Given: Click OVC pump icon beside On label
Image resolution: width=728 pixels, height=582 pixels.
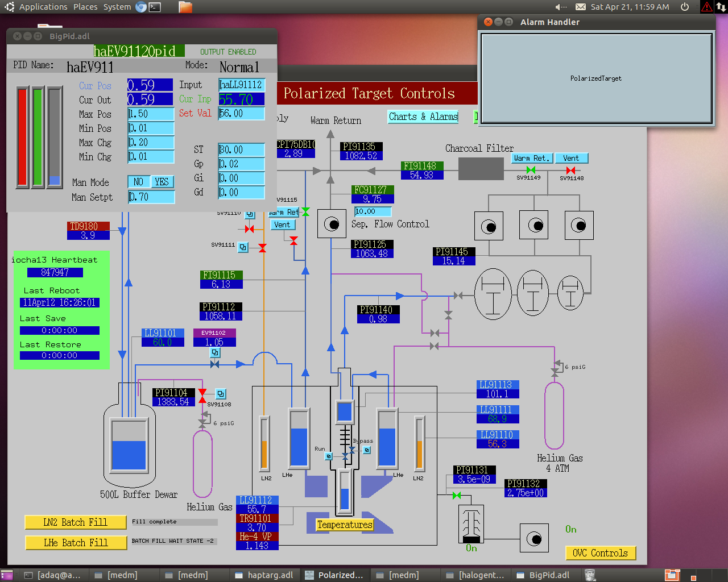Looking at the screenshot, I should pyautogui.click(x=534, y=538).
